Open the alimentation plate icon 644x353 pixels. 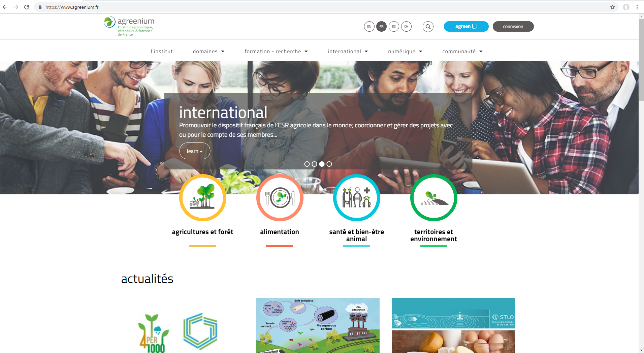click(x=280, y=198)
